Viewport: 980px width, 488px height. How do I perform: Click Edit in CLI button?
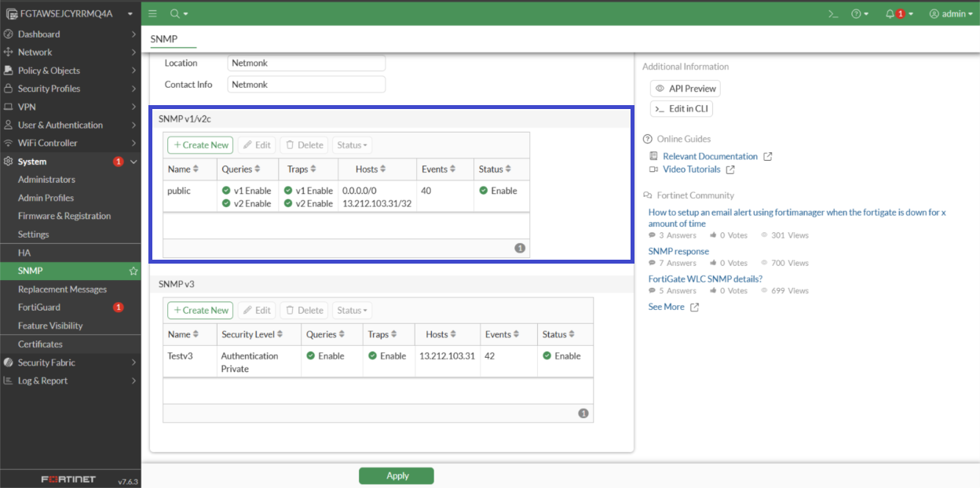click(x=682, y=109)
